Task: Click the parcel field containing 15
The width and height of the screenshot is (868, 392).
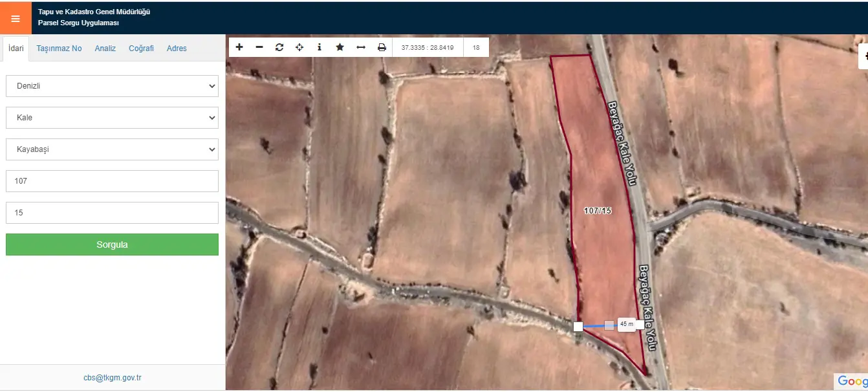Action: click(x=112, y=213)
